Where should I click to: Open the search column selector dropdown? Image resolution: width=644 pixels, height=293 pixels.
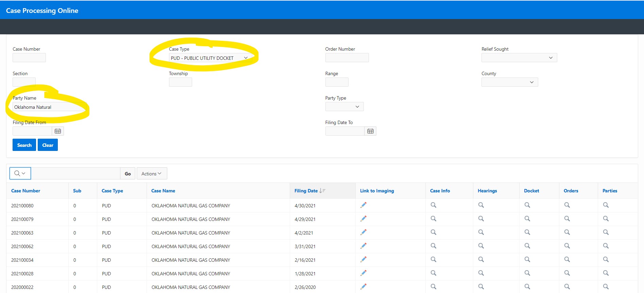[x=20, y=173]
